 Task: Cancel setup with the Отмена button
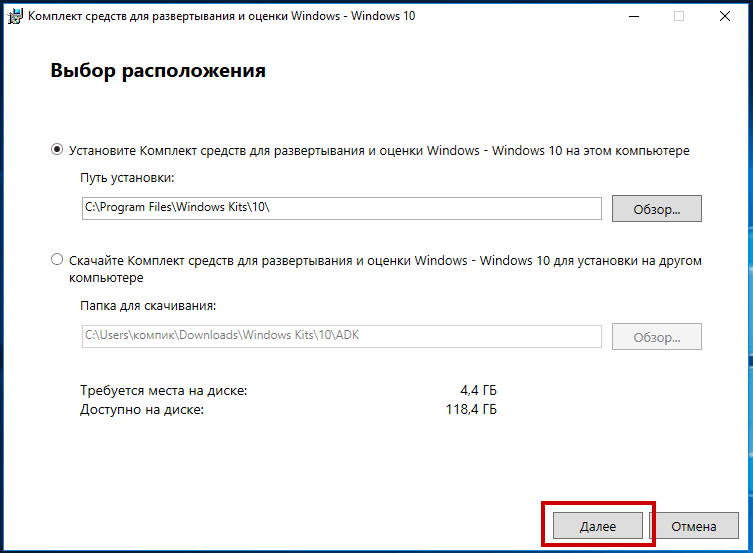pos(694,526)
